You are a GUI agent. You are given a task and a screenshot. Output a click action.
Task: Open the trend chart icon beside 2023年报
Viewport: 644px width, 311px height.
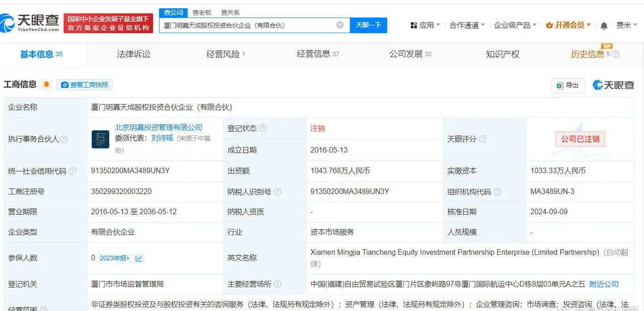pyautogui.click(x=139, y=258)
